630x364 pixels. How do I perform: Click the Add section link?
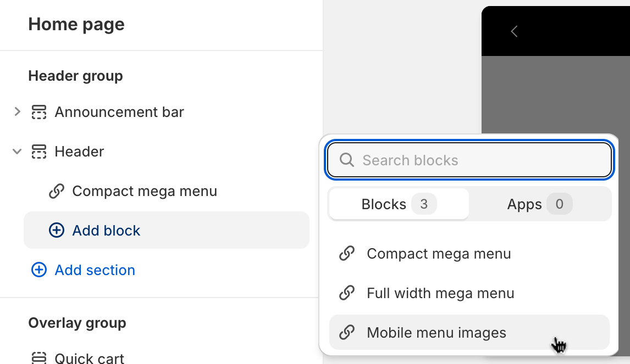click(x=95, y=270)
